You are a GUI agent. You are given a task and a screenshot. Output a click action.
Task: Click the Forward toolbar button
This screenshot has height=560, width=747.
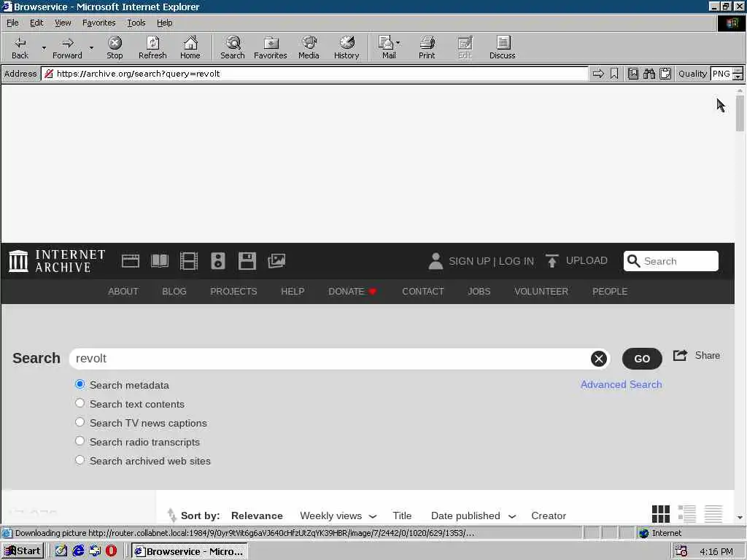(67, 47)
